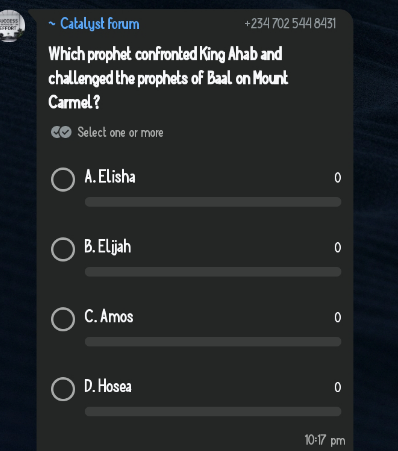Select the D. Hosea radio option
This screenshot has width=398, height=451.
pyautogui.click(x=63, y=389)
